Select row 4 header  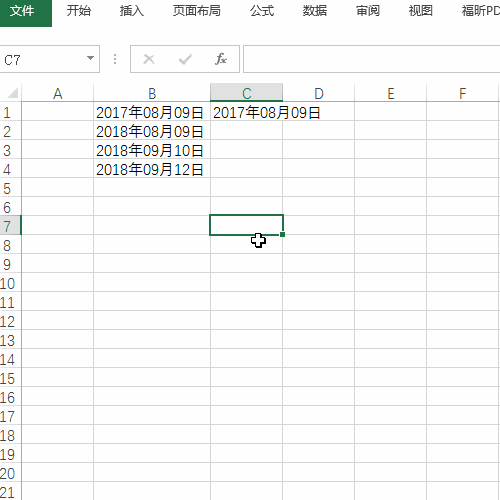pyautogui.click(x=10, y=169)
